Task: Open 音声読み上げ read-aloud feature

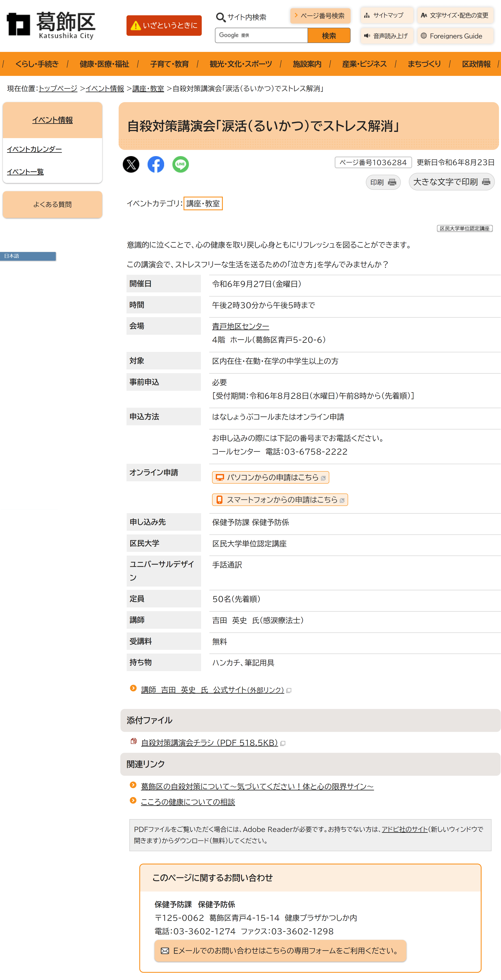Action: [386, 36]
